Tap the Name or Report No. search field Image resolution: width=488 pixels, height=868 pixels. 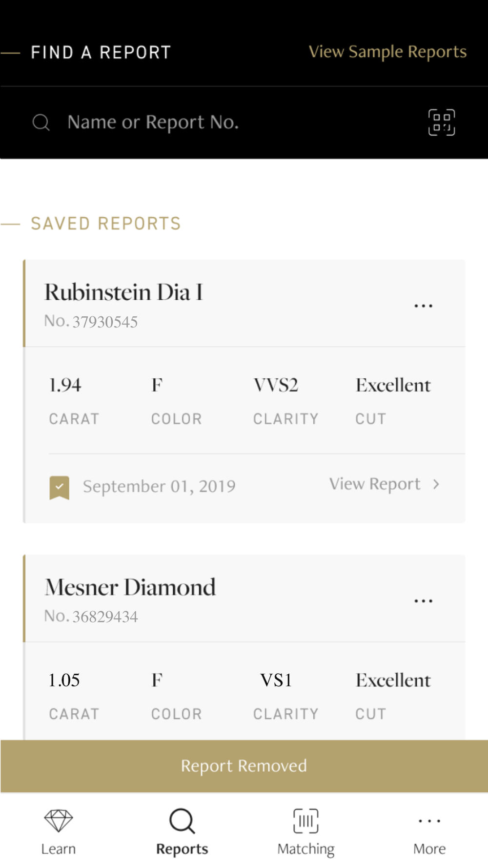(x=234, y=122)
